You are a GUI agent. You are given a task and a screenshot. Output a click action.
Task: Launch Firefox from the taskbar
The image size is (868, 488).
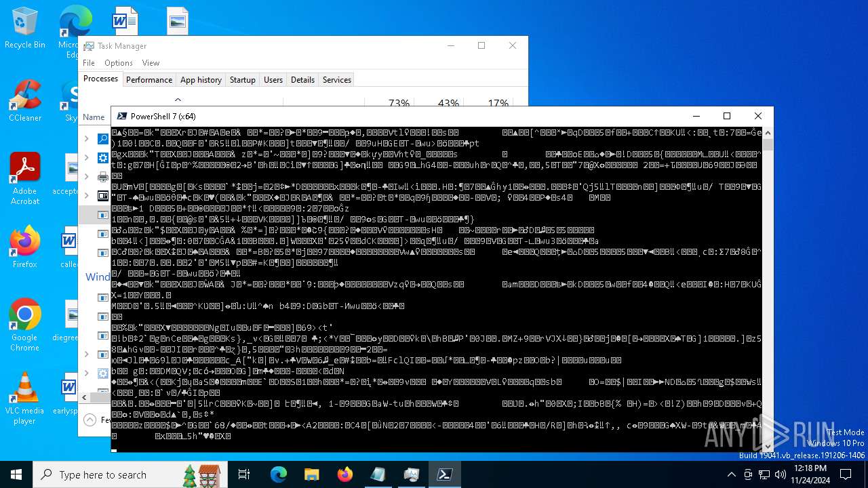(x=345, y=474)
